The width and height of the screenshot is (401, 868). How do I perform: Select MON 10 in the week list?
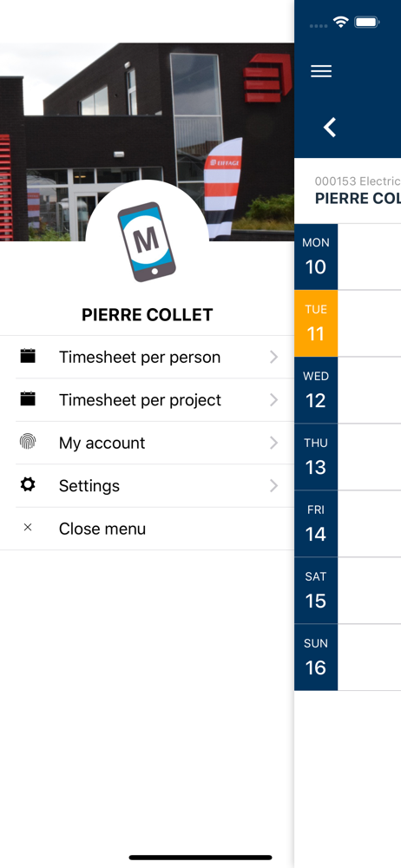316,257
